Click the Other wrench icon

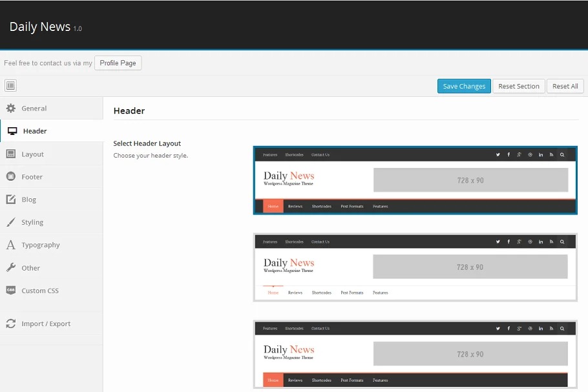[10, 268]
